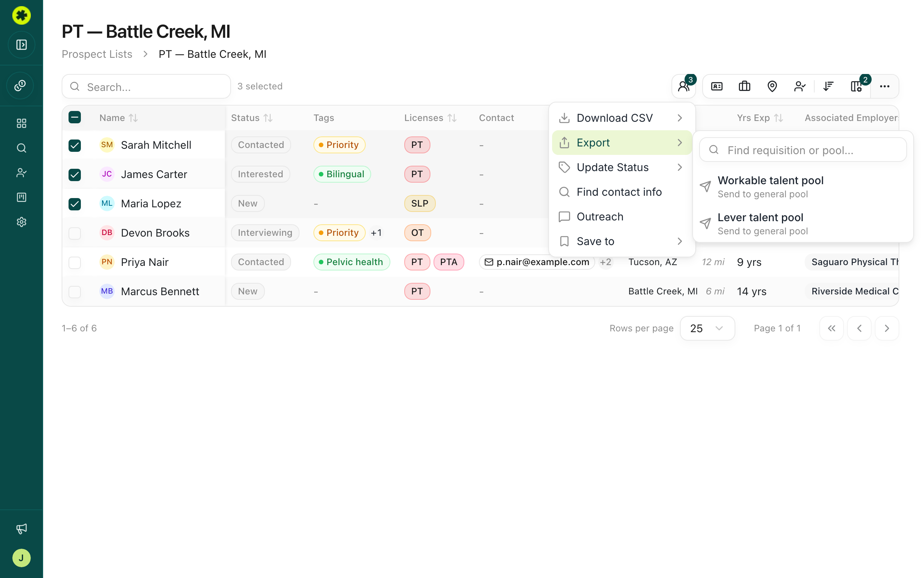
Task: Go to Prospect Lists breadcrumb
Action: pyautogui.click(x=97, y=54)
